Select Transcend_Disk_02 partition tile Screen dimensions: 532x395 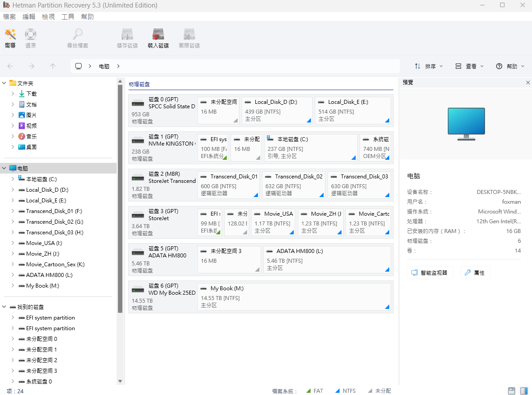tap(293, 185)
